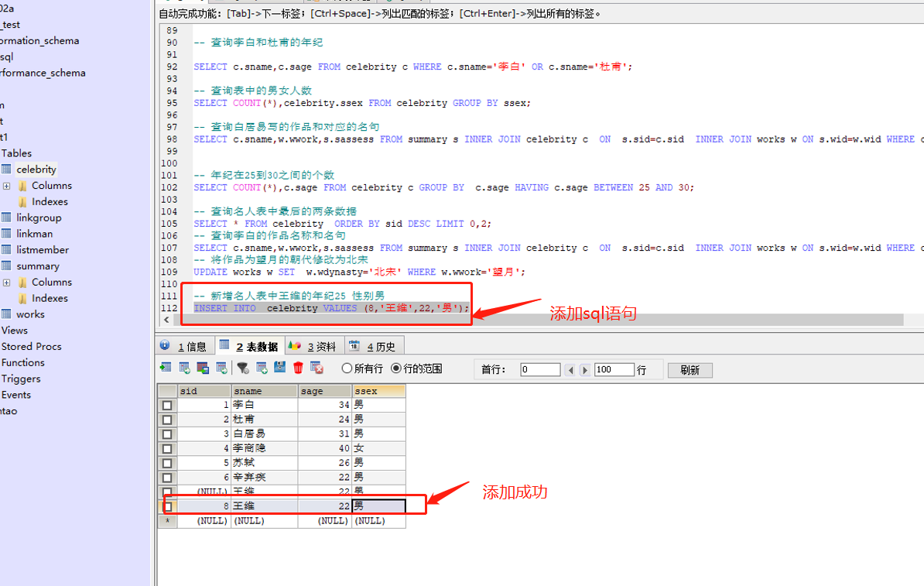This screenshot has width=924, height=586.
Task: Click line 95 SELECT COUNT GROUP BY ssex
Action: click(x=362, y=103)
